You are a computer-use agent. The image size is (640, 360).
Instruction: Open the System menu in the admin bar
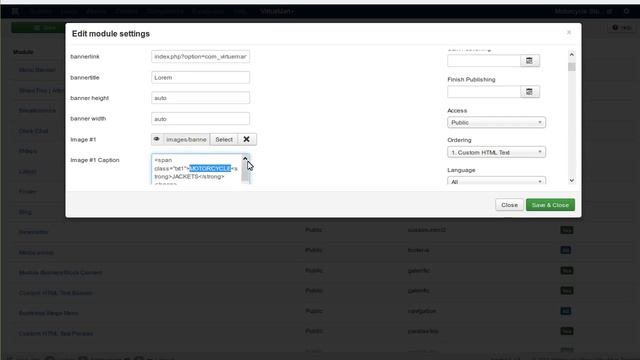[40, 11]
